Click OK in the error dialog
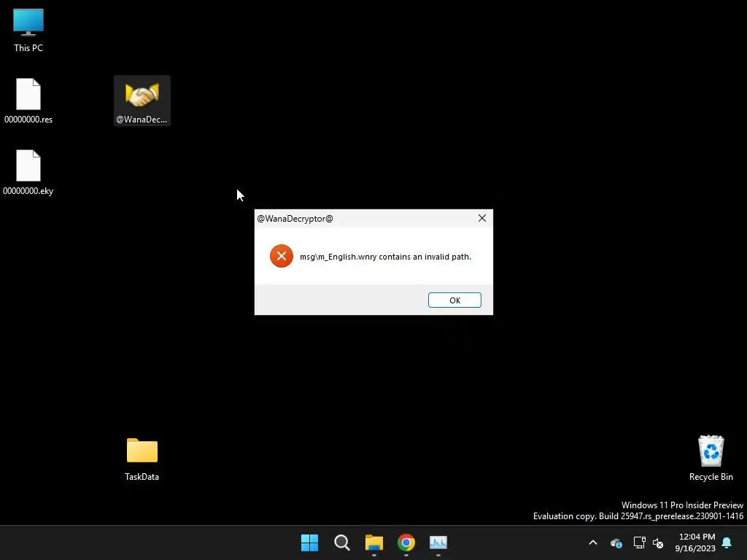747x560 pixels. [454, 300]
